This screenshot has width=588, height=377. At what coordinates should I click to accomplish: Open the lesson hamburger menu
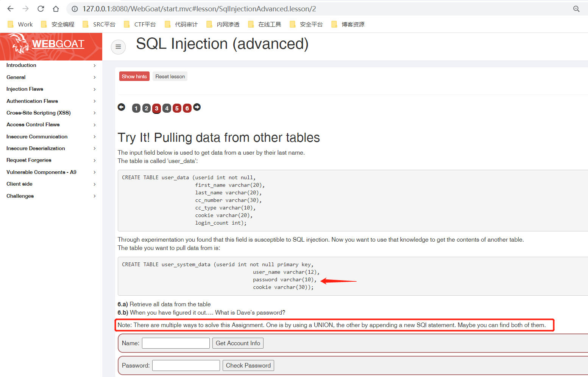click(118, 47)
